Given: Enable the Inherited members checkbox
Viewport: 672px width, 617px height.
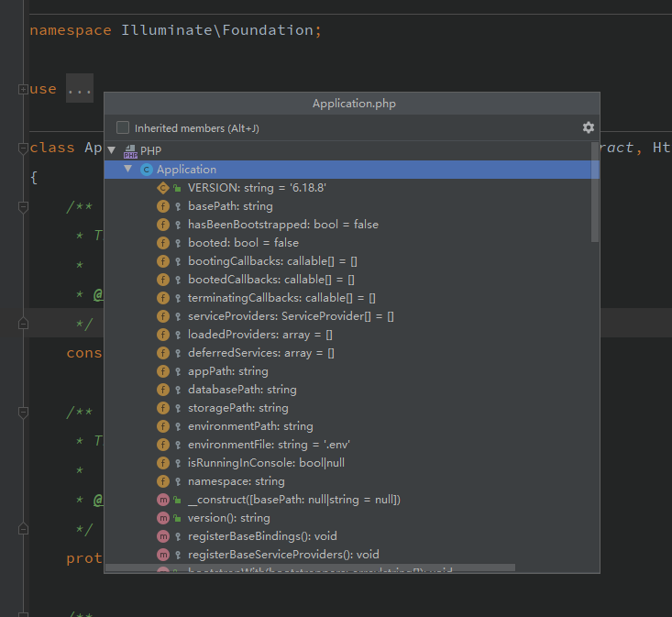Looking at the screenshot, I should 123,128.
